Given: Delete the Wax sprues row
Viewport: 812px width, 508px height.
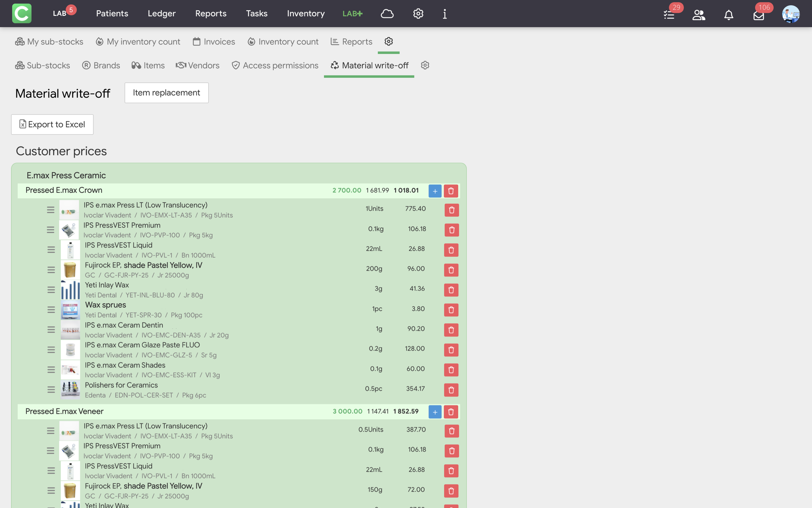Looking at the screenshot, I should click(x=451, y=310).
